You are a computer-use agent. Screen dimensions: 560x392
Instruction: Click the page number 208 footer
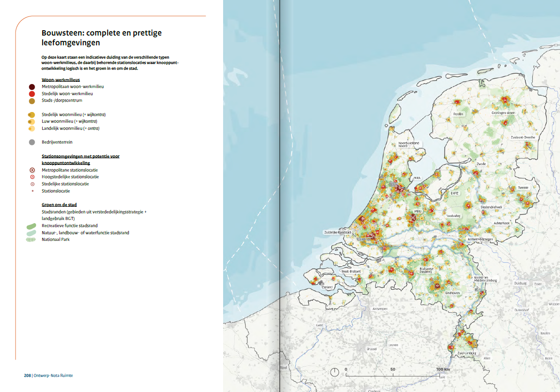point(27,376)
